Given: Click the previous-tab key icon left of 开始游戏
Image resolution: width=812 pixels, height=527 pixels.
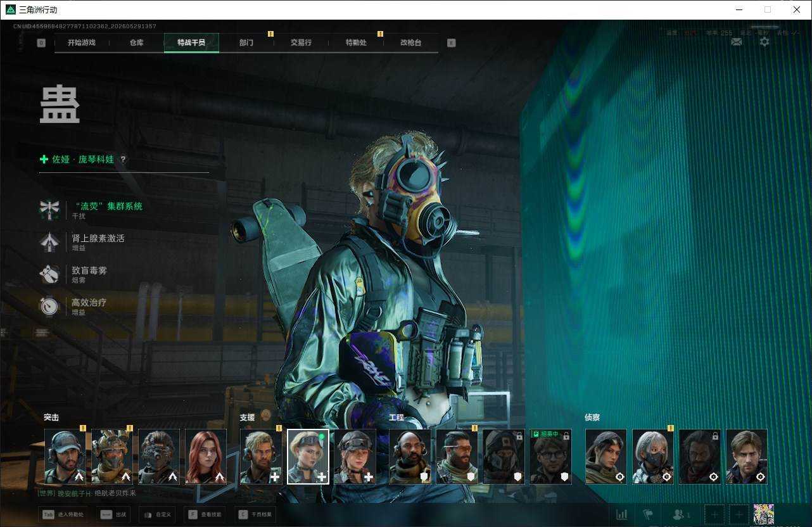Looking at the screenshot, I should [x=41, y=43].
